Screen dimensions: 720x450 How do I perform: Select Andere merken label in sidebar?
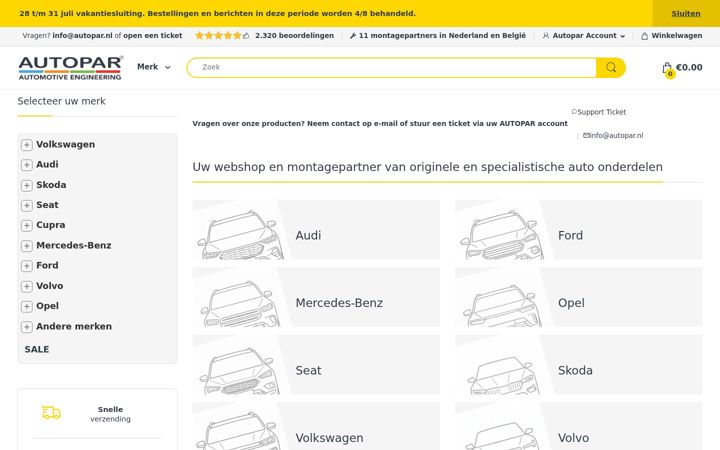[74, 326]
